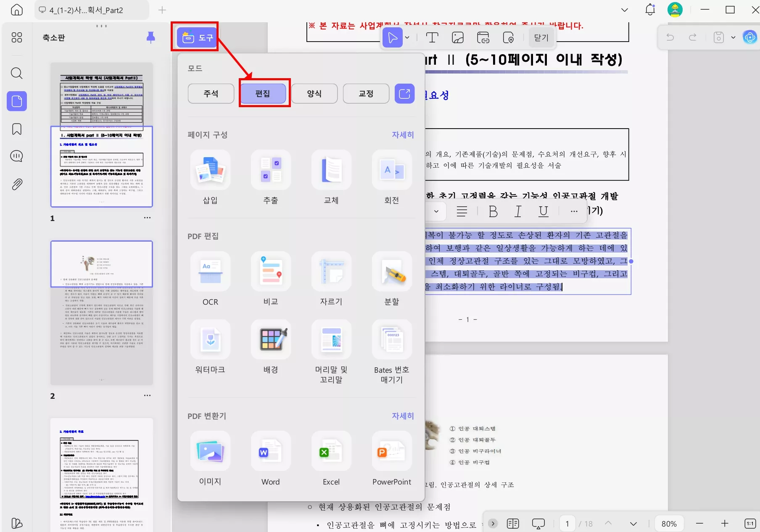The width and height of the screenshot is (760, 532).
Task: Increase zoom with the plus control
Action: coord(725,523)
